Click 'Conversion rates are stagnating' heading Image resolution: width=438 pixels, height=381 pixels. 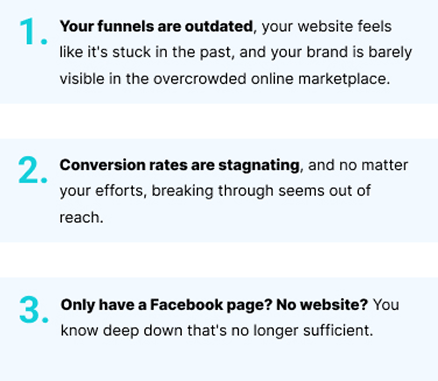coord(179,165)
